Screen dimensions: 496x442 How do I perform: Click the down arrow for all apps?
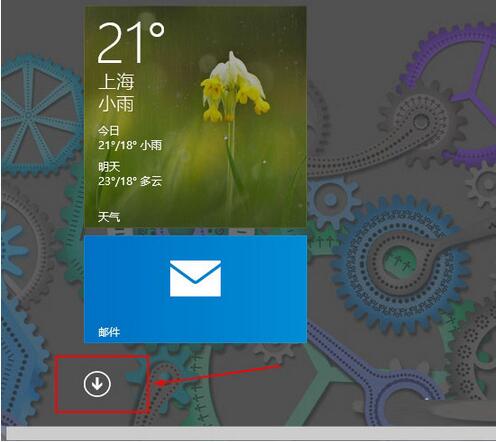(97, 384)
